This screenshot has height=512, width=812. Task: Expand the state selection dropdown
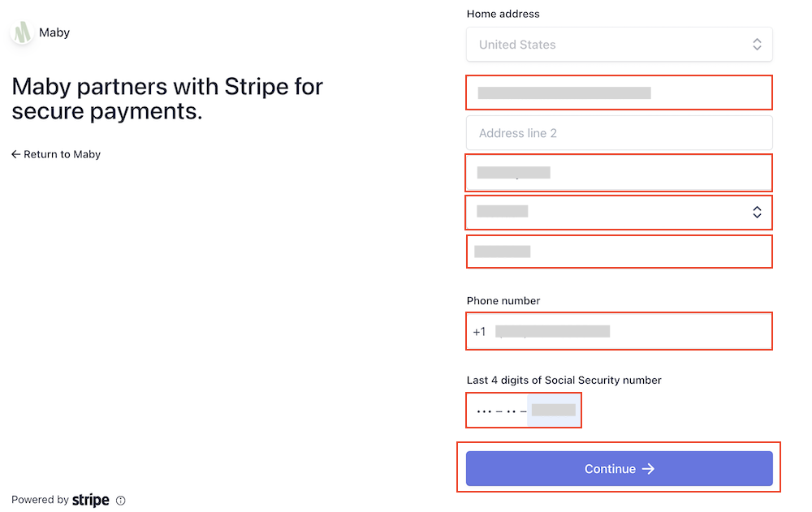click(619, 213)
